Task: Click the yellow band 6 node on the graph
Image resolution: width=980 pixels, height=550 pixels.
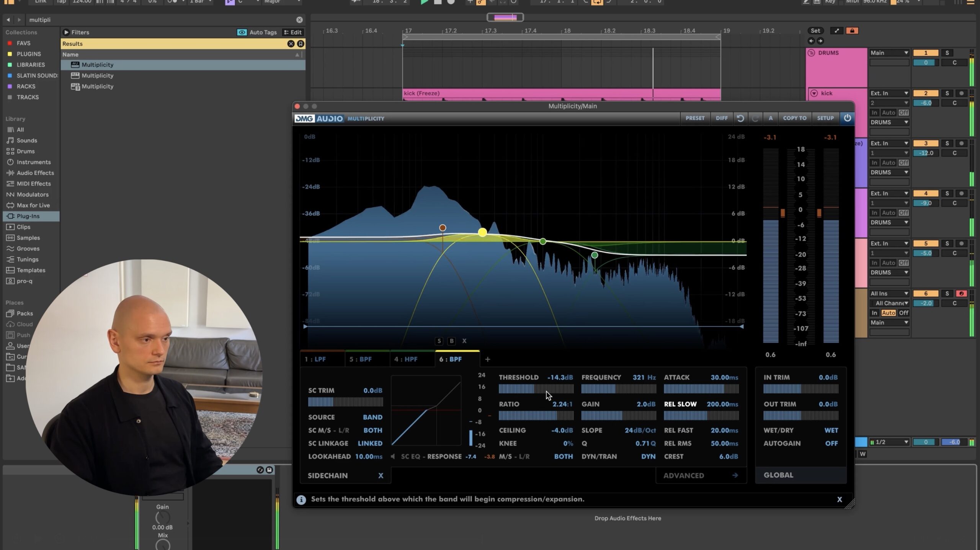Action: 482,232
